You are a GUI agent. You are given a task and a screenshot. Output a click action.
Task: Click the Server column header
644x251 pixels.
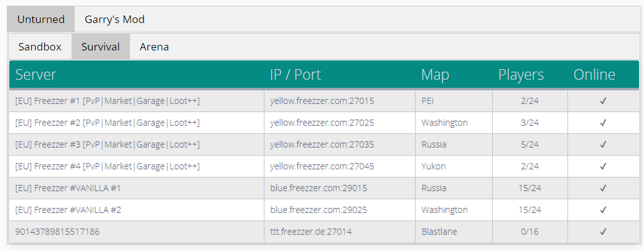[x=35, y=75]
